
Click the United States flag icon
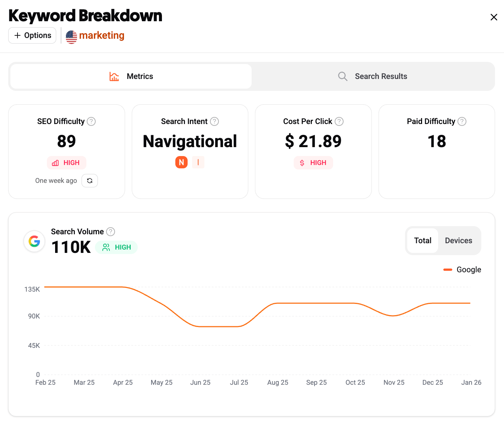pyautogui.click(x=71, y=37)
